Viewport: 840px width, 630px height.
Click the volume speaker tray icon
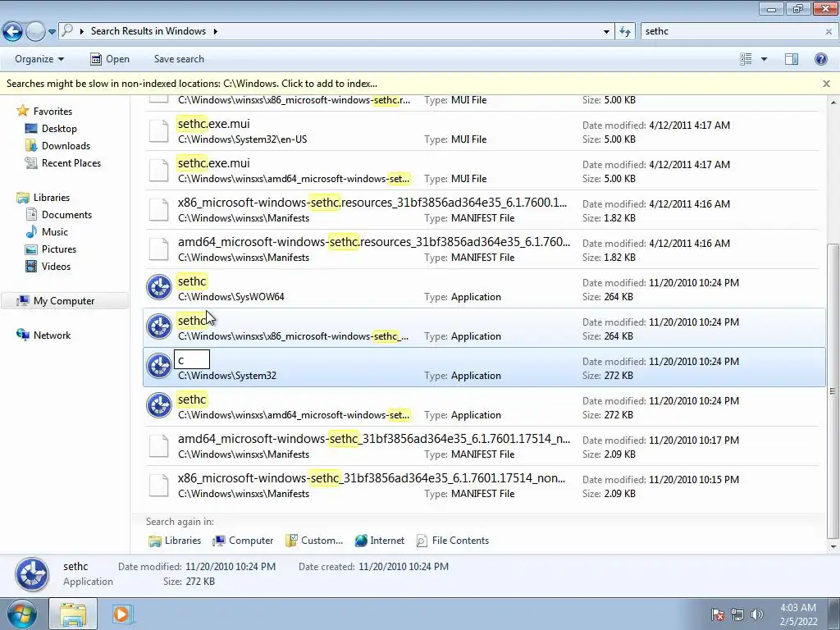[756, 614]
